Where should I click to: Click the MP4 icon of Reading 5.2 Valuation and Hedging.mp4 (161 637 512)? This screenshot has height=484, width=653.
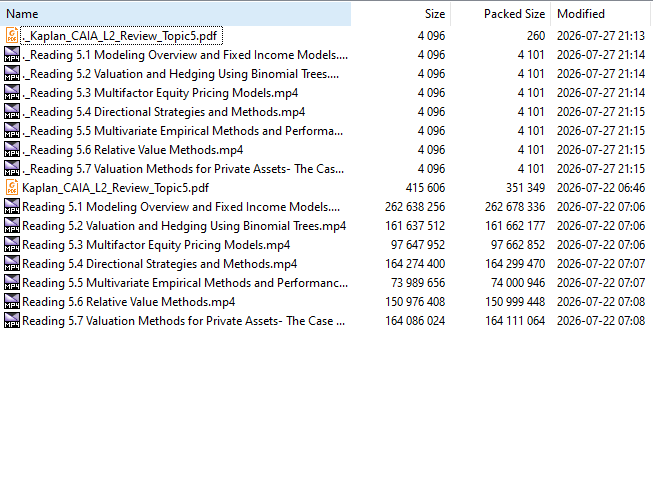12,226
